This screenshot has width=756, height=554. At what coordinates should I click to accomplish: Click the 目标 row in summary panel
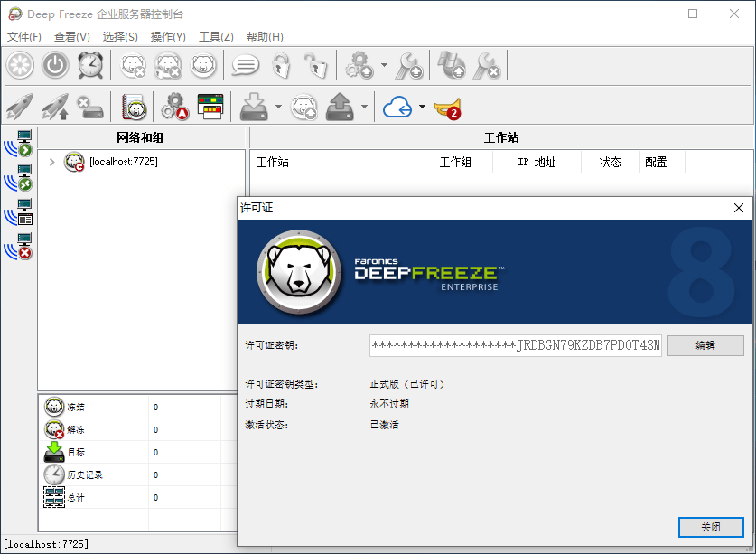(138, 452)
